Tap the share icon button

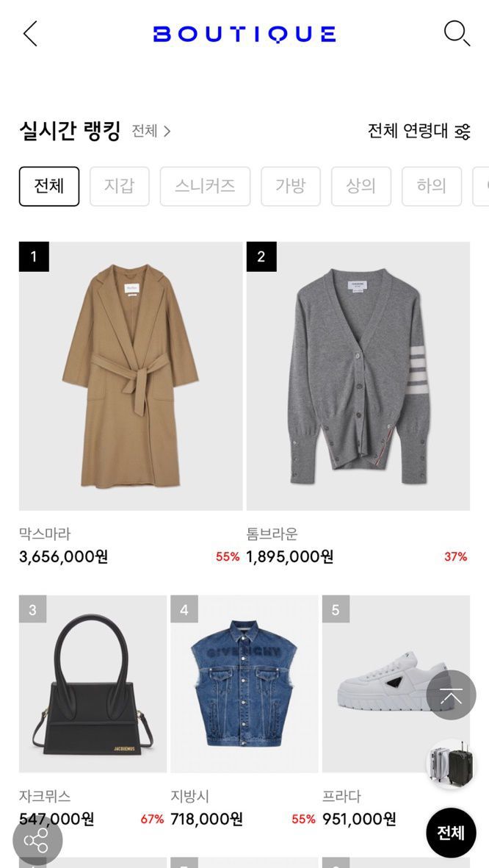pos(37,840)
